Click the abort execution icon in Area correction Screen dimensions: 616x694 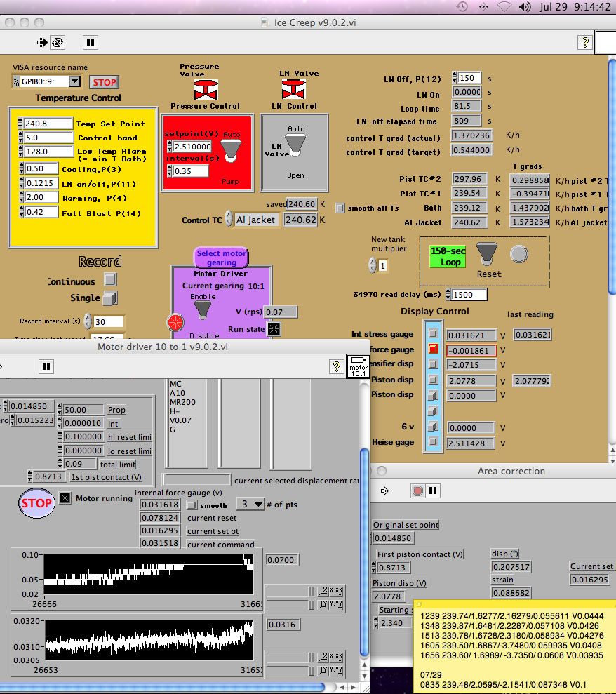(418, 491)
